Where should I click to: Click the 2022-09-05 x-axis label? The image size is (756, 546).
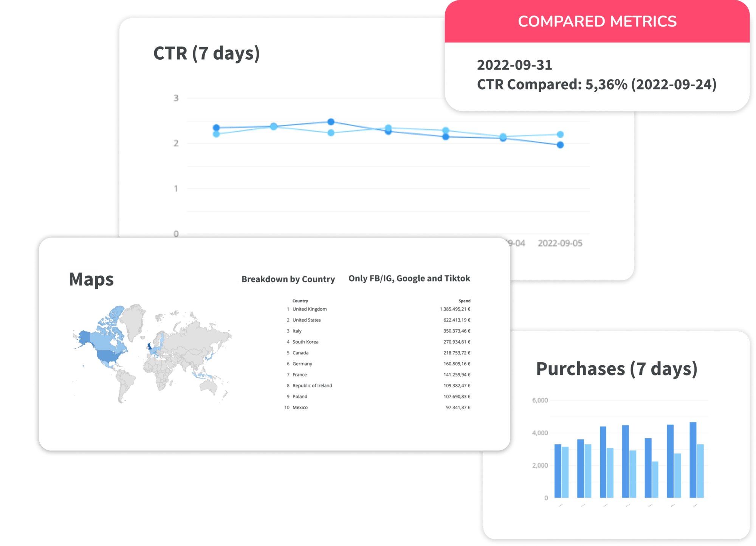pos(560,243)
